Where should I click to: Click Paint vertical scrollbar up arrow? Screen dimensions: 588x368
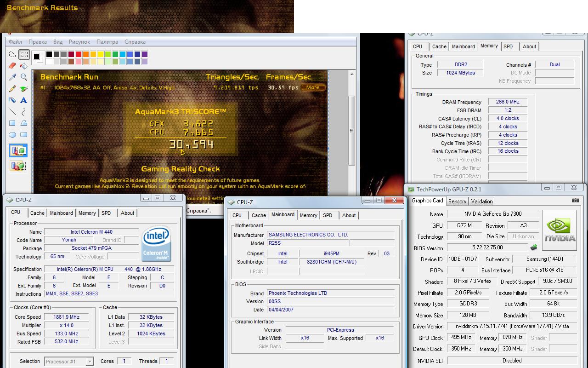tap(352, 74)
